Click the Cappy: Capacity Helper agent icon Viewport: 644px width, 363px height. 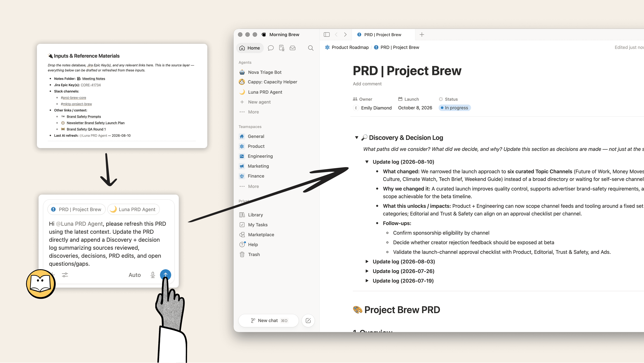coord(242,82)
